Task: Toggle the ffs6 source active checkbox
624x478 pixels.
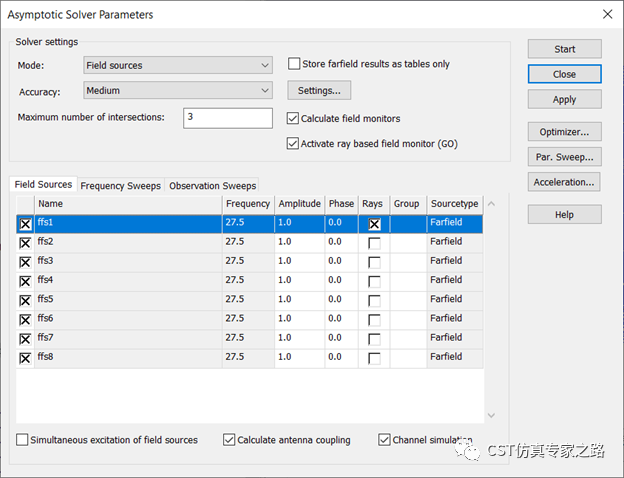Action: [25, 320]
